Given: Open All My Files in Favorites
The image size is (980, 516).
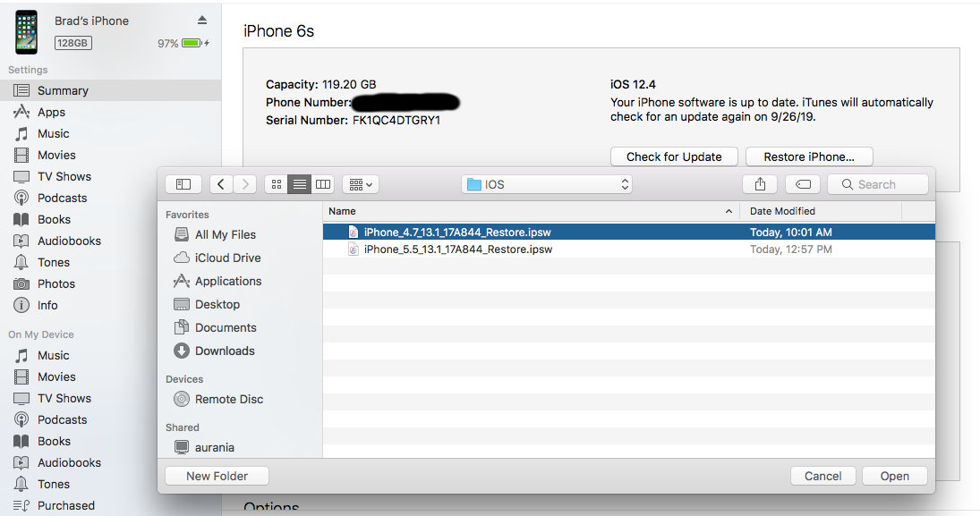Looking at the screenshot, I should click(225, 235).
